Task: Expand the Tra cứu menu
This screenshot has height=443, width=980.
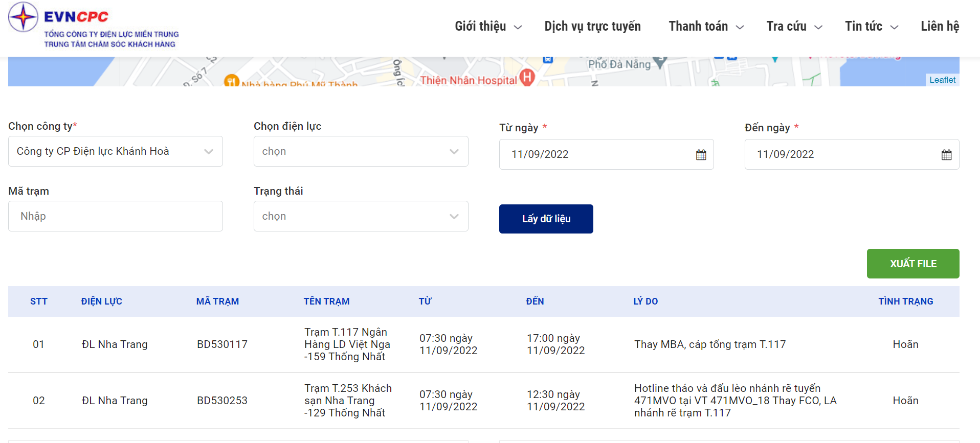Action: [794, 27]
